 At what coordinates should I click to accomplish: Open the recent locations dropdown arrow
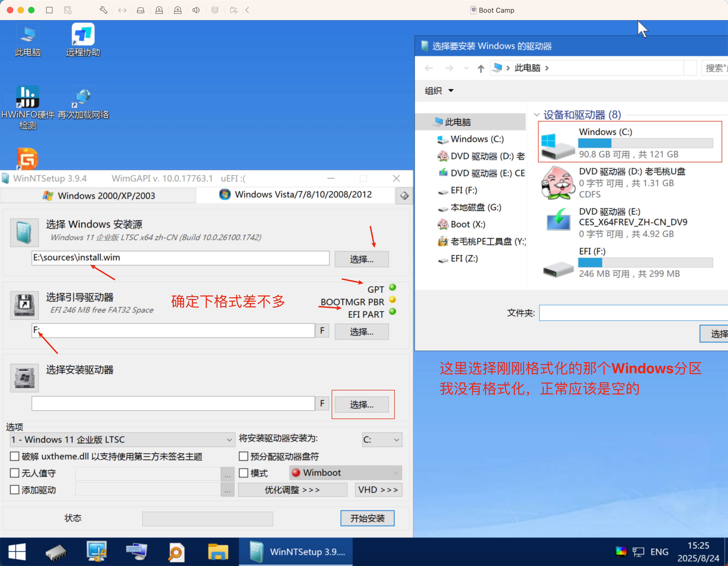(x=466, y=68)
